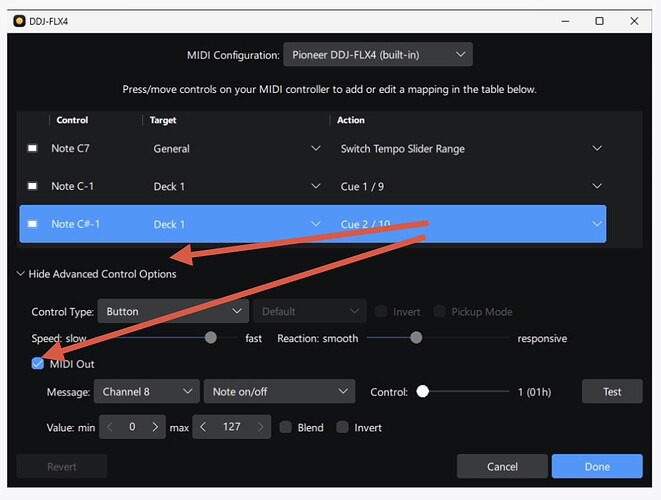Click the Revert button
Screen dimensions: 661x500
tap(62, 466)
